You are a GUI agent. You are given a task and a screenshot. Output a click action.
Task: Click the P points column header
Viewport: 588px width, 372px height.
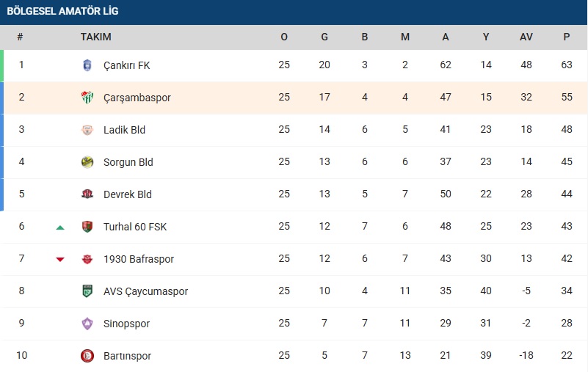point(566,37)
